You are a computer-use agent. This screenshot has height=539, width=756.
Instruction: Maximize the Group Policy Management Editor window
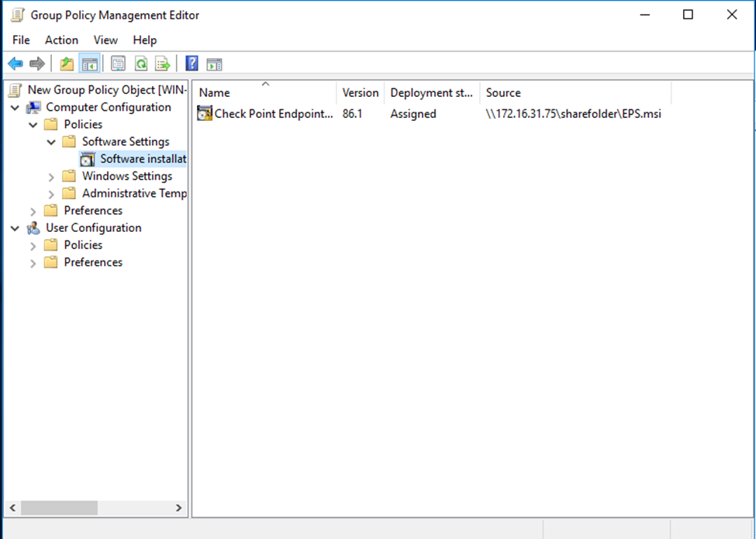(x=688, y=15)
